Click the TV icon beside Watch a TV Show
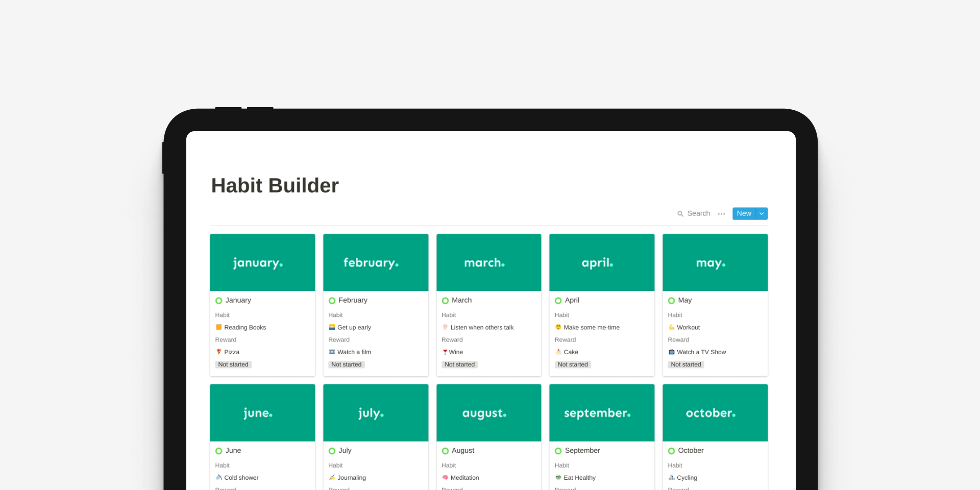 pos(672,352)
